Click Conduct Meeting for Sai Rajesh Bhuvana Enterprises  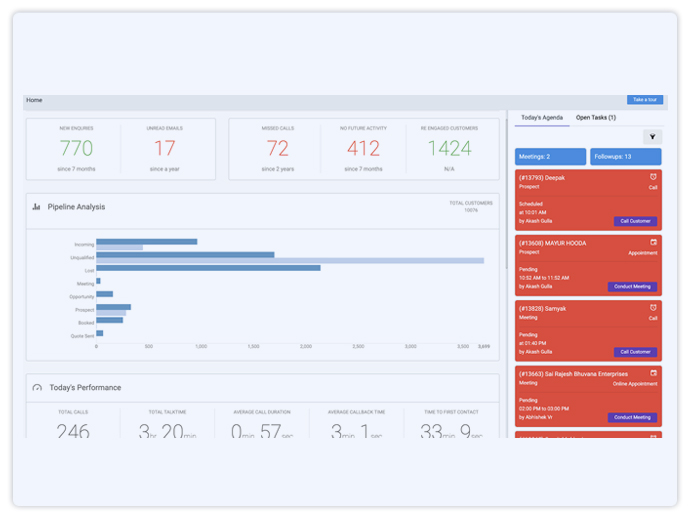coord(632,417)
